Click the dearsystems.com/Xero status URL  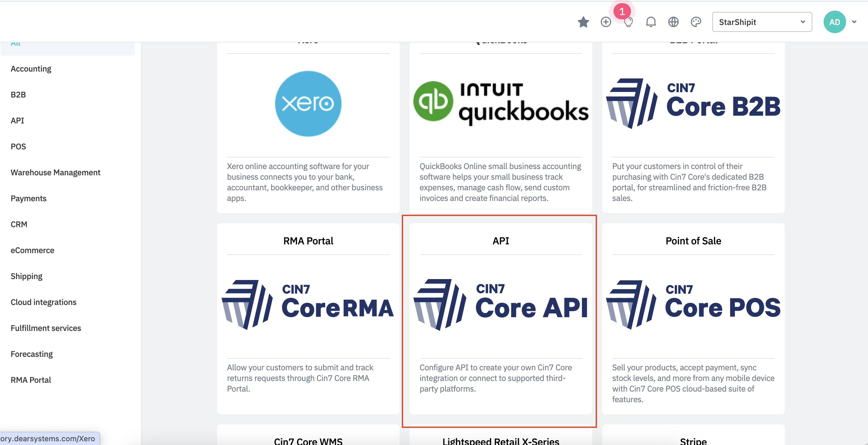48,439
